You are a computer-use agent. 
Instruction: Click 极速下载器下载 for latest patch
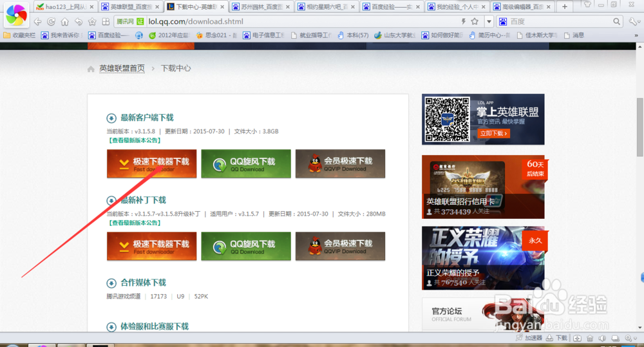pyautogui.click(x=151, y=246)
